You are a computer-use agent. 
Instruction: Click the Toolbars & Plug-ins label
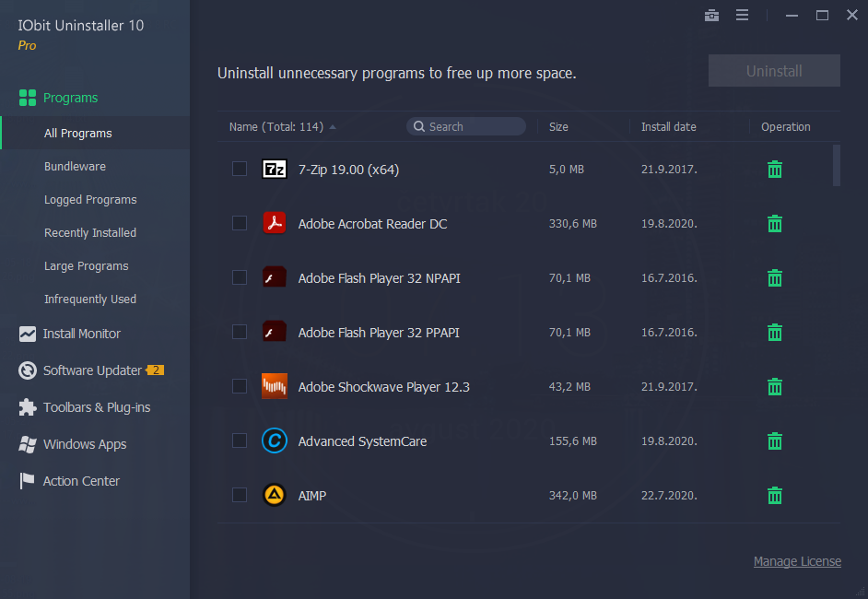[97, 407]
